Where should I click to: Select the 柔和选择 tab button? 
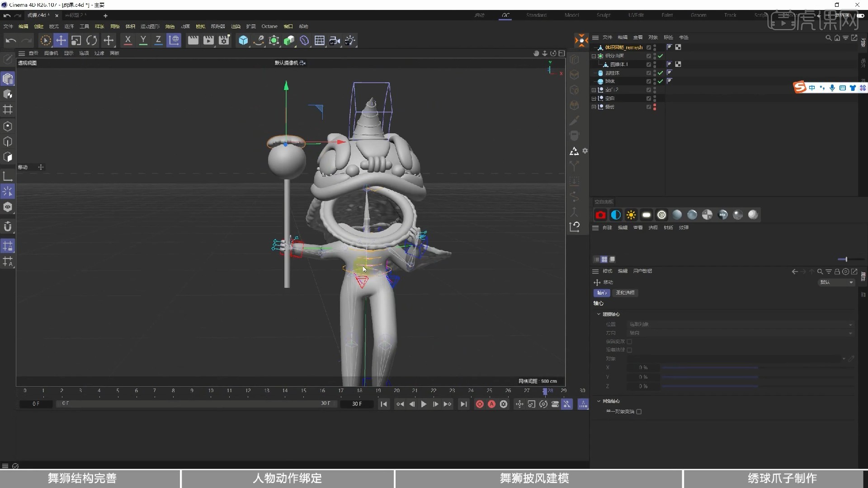[x=625, y=293]
